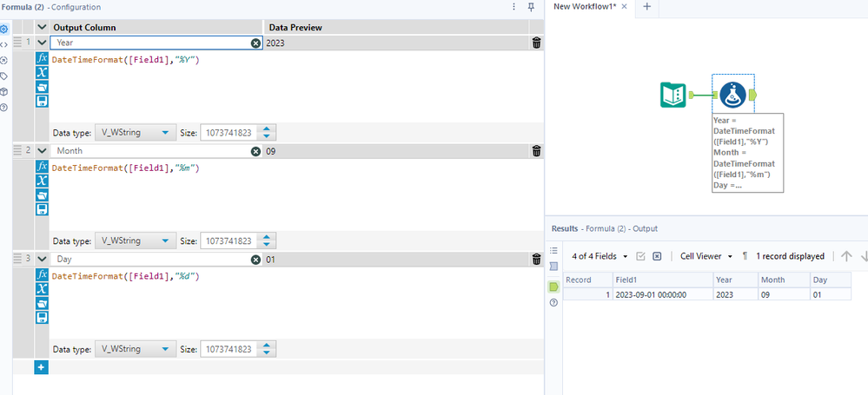Save the Day expression with disk icon
Viewport: 868px width, 395px height.
click(x=42, y=318)
